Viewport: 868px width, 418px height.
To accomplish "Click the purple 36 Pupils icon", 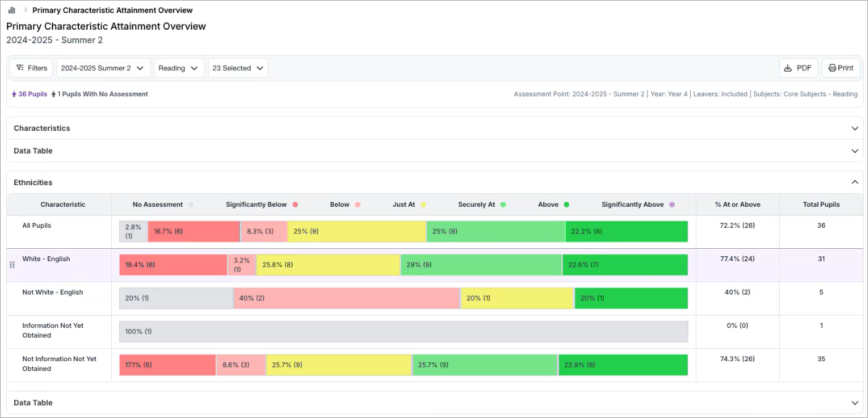I will (x=14, y=94).
